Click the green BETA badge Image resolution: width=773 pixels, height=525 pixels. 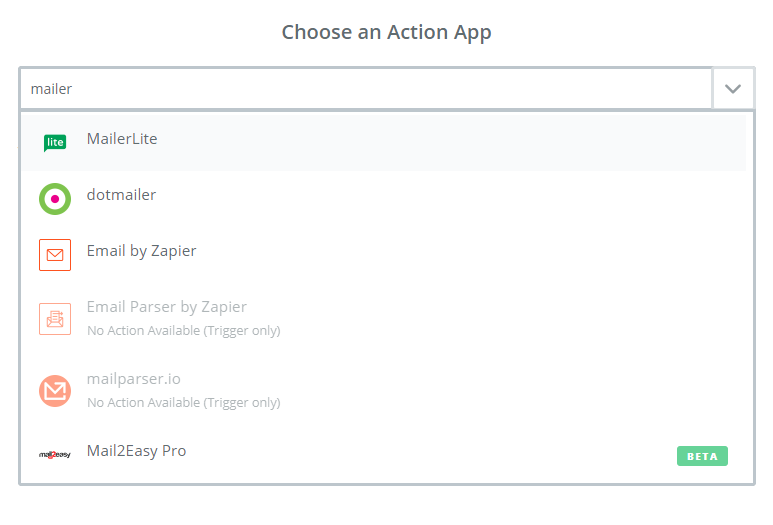(x=702, y=456)
